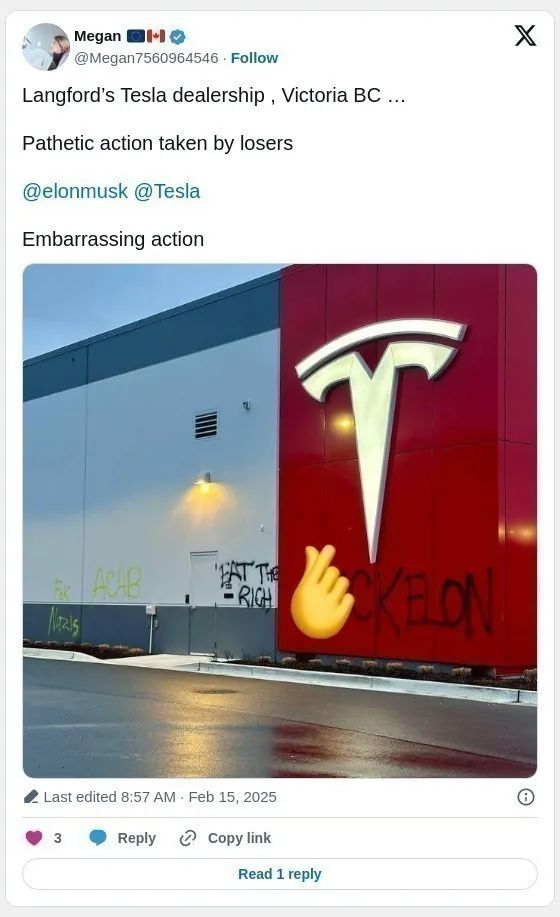Click Megan's profile avatar
Screen dimensions: 560x917
click(46, 47)
